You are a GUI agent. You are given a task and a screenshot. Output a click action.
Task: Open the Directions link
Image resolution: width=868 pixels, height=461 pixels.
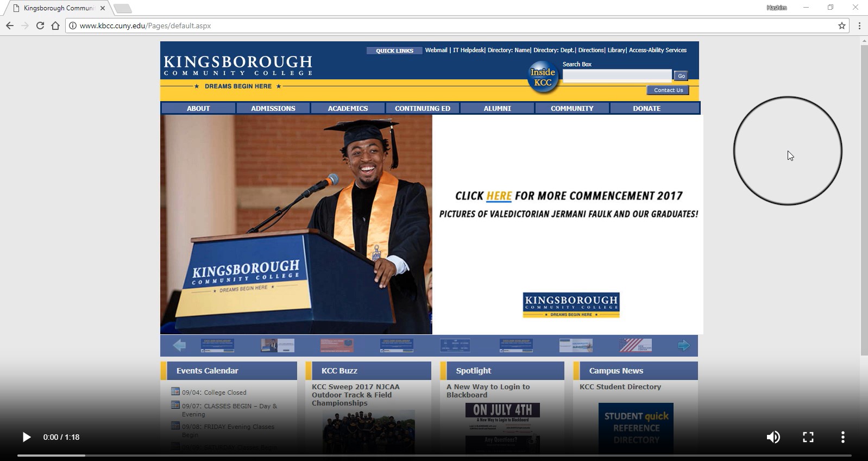[x=591, y=50]
